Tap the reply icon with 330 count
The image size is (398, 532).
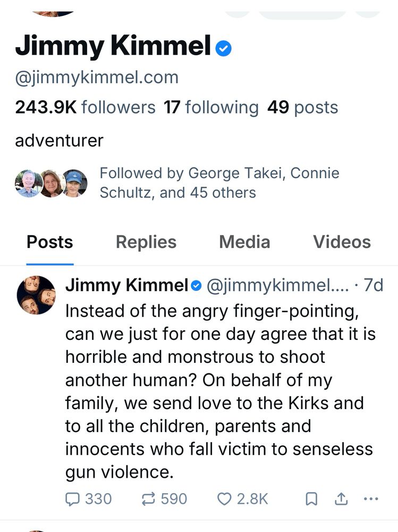tap(72, 498)
